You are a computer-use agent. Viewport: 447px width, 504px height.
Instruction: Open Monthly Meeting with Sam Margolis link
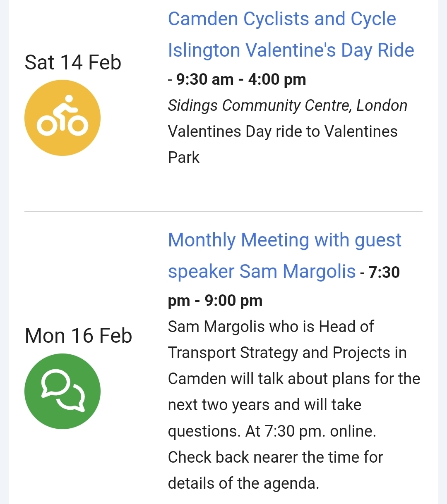284,255
